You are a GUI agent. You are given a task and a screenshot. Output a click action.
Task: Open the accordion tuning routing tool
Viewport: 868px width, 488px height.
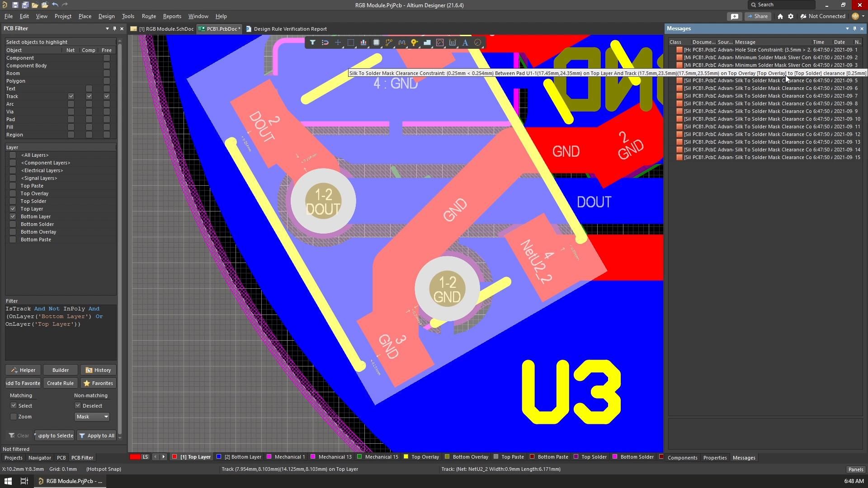click(402, 42)
